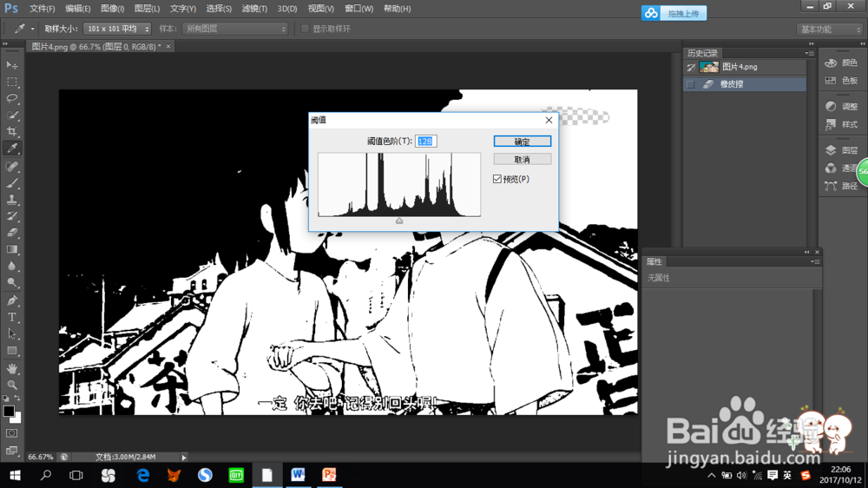Set history brush source for 橡皮擦 state

690,84
